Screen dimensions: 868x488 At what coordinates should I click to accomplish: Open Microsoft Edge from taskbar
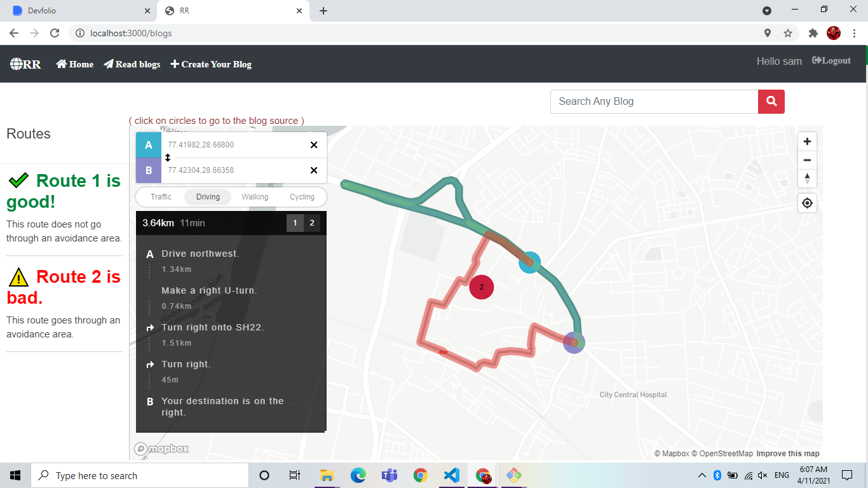pyautogui.click(x=358, y=475)
